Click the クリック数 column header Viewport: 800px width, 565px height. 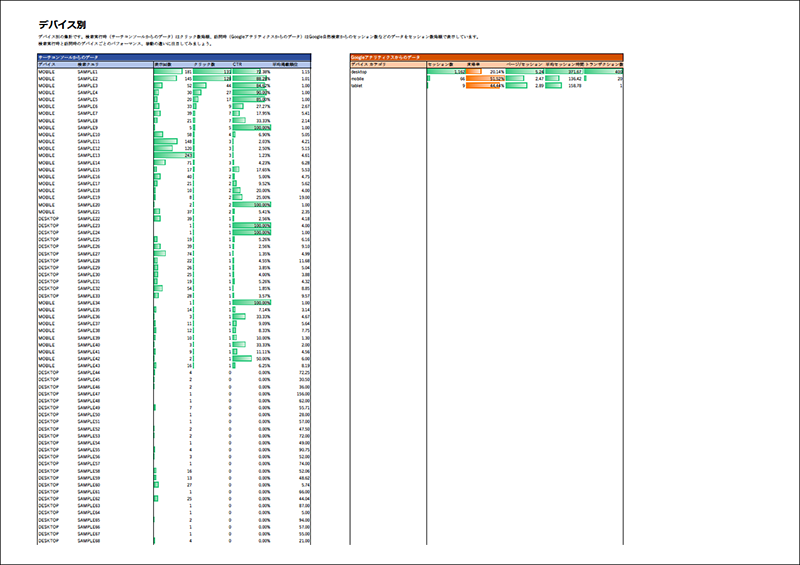point(204,65)
